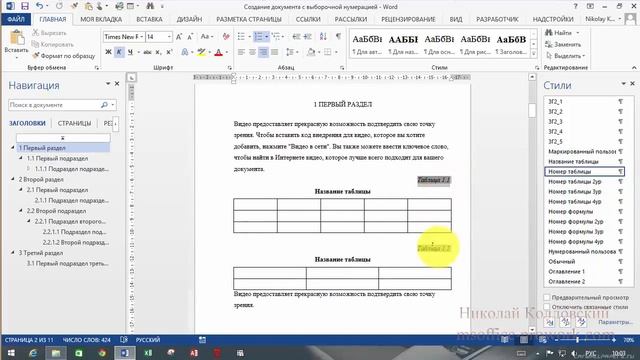This screenshot has height=360, width=640.
Task: Open the ССЫЛКИ ribbon tab
Action: click(308, 19)
